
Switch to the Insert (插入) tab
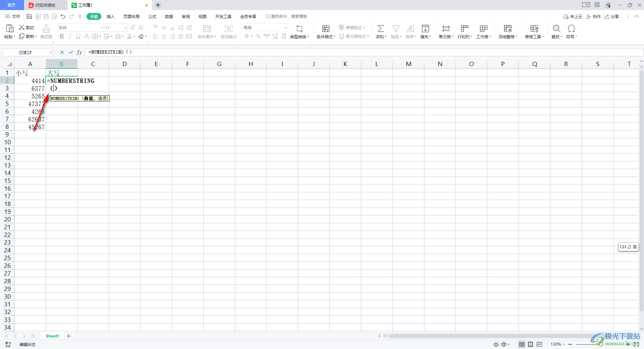point(110,16)
